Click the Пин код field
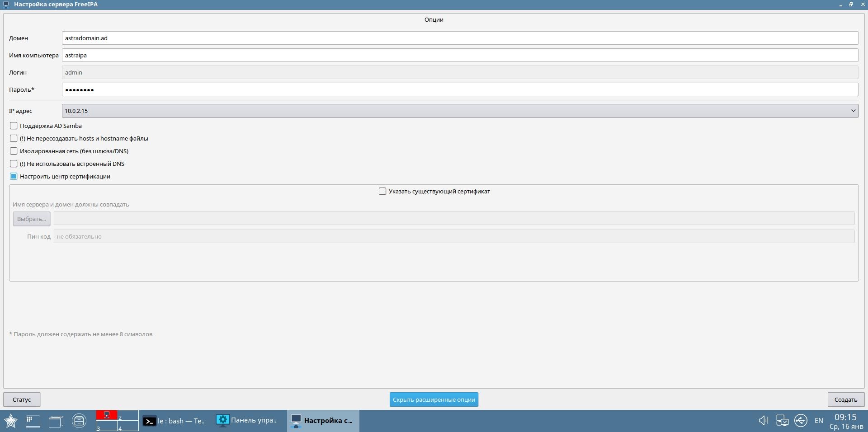The height and width of the screenshot is (432, 868). (x=454, y=236)
